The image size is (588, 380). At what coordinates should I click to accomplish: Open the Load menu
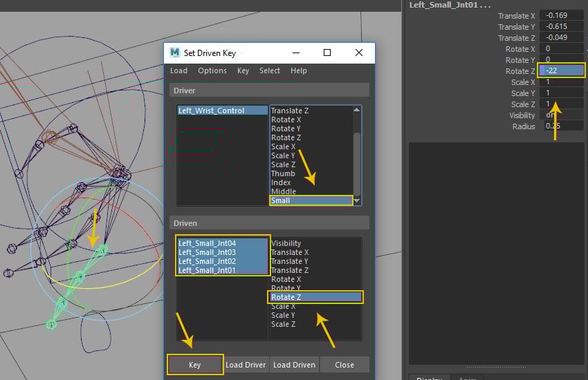(178, 70)
